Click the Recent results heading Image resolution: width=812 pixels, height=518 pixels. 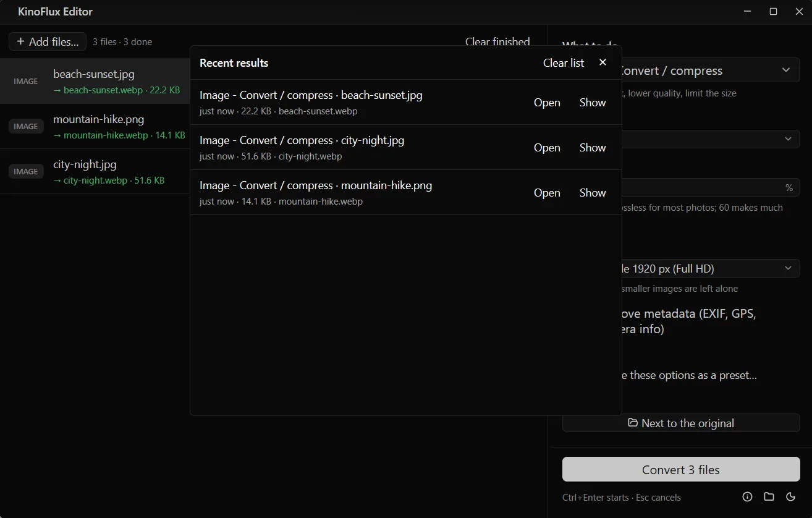[x=234, y=62]
